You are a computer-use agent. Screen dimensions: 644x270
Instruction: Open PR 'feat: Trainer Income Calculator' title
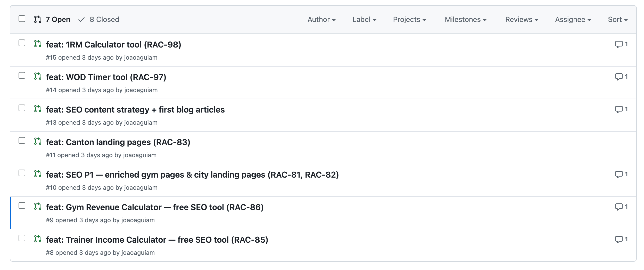[157, 240]
